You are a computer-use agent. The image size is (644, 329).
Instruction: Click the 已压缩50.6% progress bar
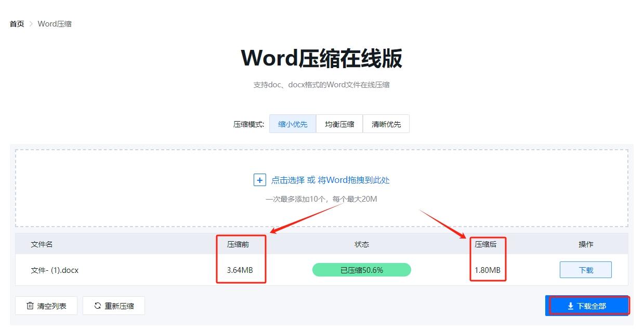pos(361,270)
